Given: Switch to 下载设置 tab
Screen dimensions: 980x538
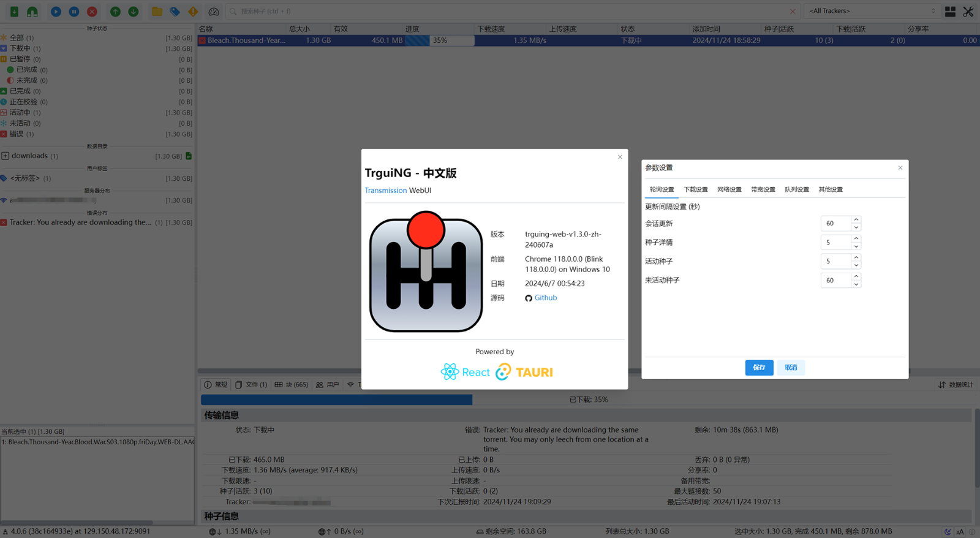Looking at the screenshot, I should (x=696, y=189).
